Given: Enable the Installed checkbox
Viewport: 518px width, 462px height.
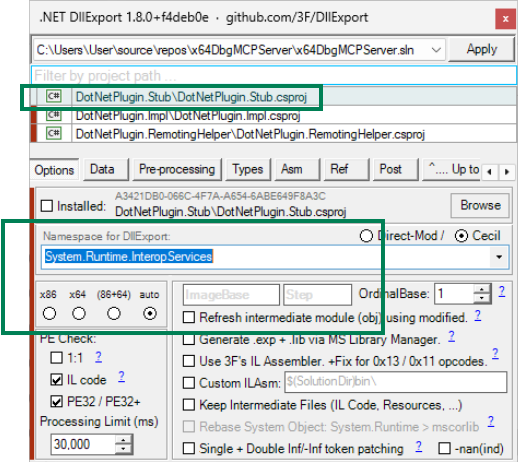Looking at the screenshot, I should [47, 206].
